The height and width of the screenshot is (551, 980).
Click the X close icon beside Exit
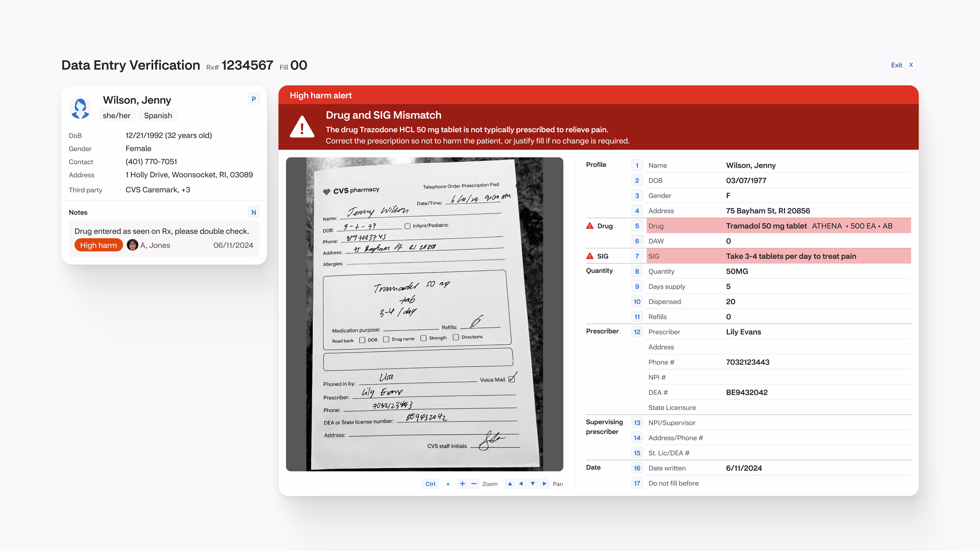coord(911,65)
